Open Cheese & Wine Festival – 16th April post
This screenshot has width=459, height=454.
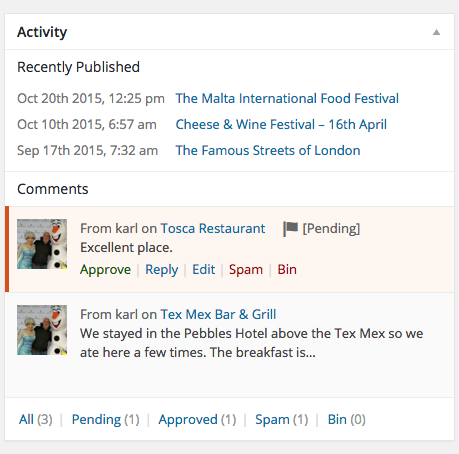click(x=281, y=124)
